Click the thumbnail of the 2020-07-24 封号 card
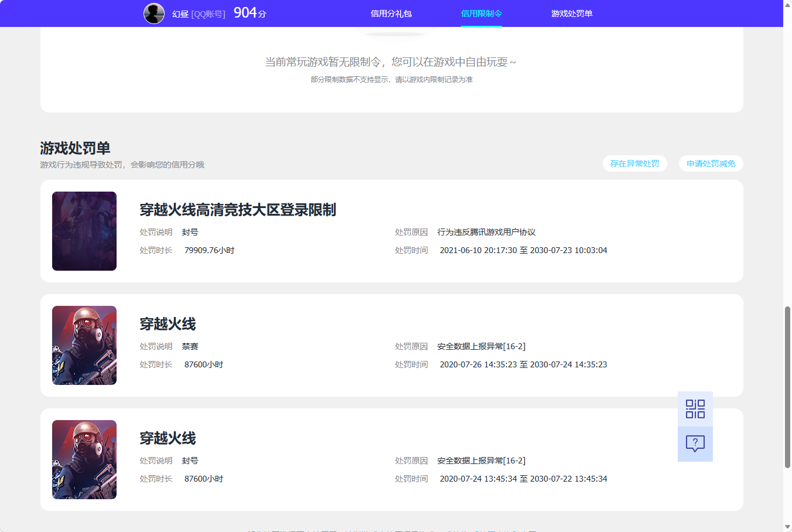Viewport: 792px width, 532px height. pos(84,459)
